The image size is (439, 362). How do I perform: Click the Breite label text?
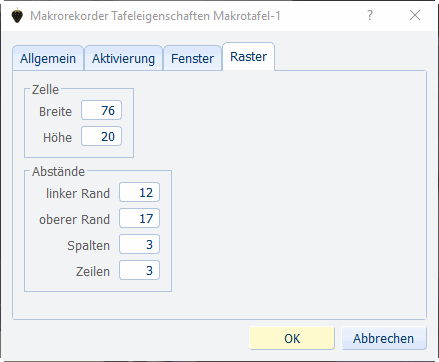55,111
